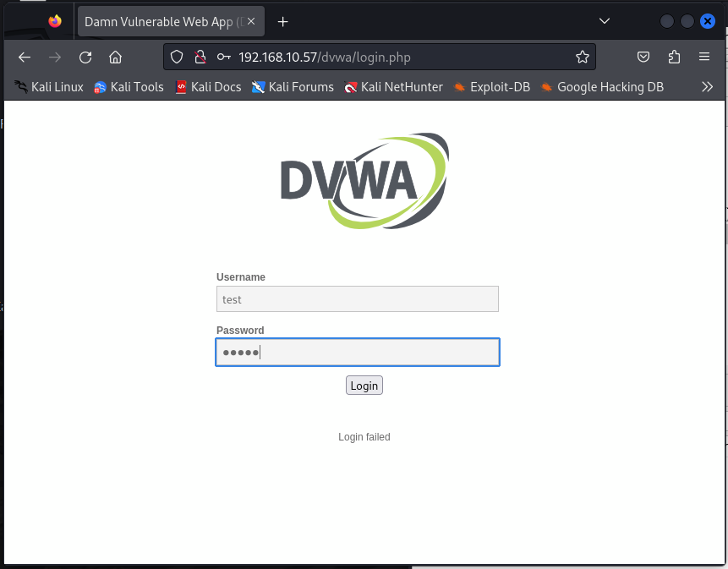Open Kali Tools bookmark
The height and width of the screenshot is (569, 728).
coord(129,87)
